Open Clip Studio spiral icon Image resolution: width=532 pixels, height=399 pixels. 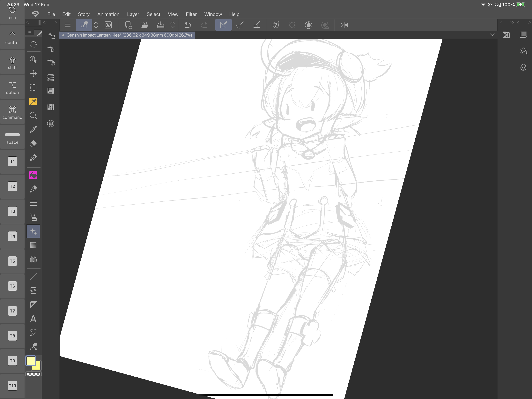click(x=108, y=25)
